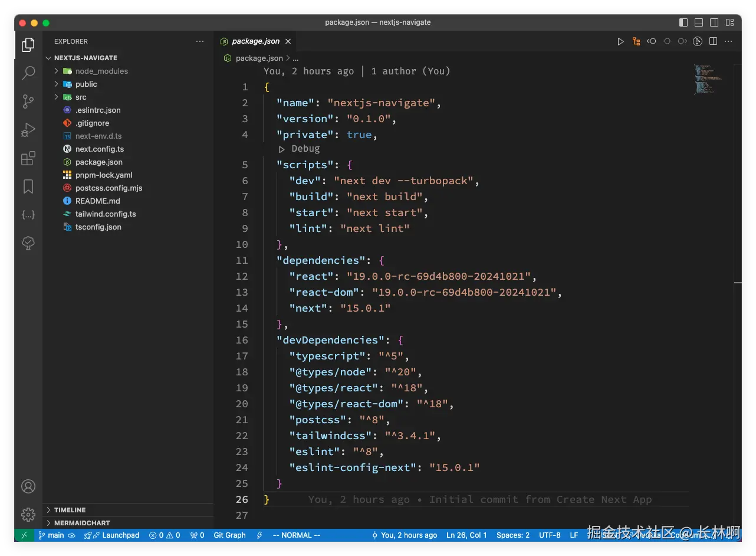Toggle the bottom panel visibility
The height and width of the screenshot is (556, 756).
pos(699,22)
